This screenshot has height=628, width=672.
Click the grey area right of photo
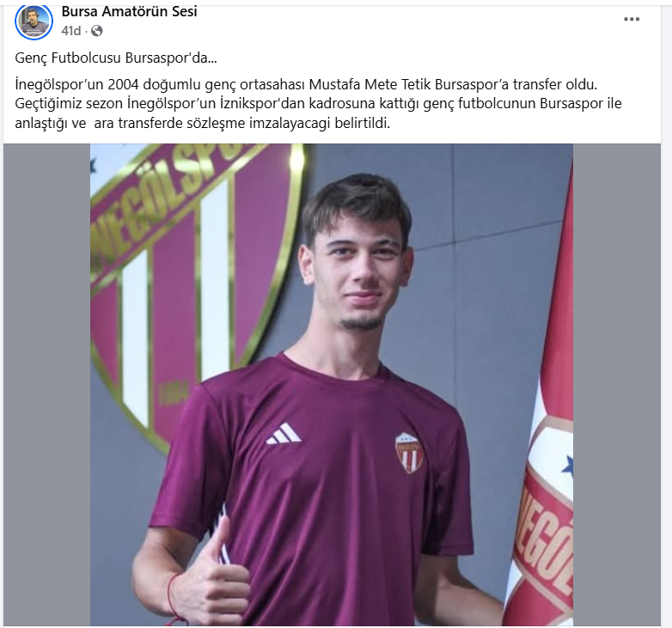[x=617, y=385]
